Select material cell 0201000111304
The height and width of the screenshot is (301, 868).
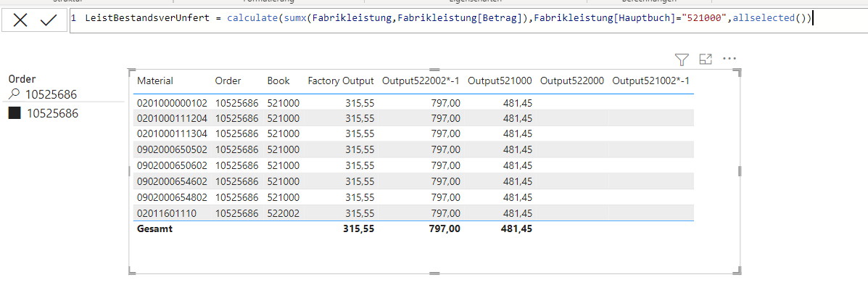pyautogui.click(x=172, y=133)
